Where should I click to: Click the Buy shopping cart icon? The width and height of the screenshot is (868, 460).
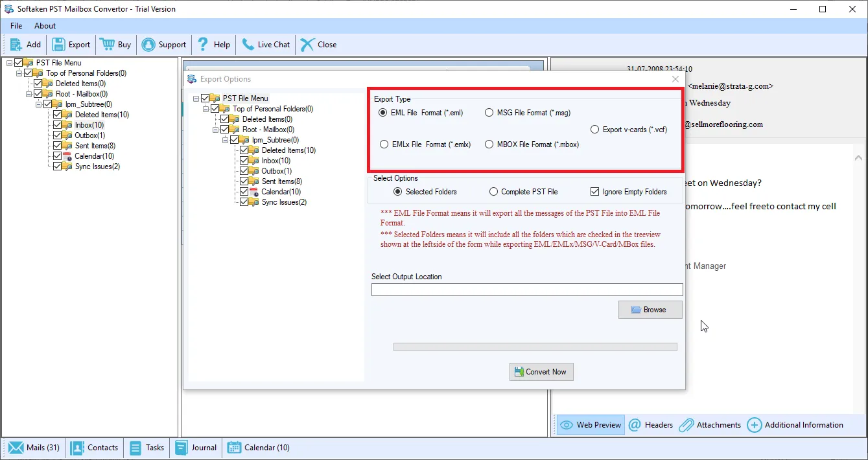click(107, 45)
